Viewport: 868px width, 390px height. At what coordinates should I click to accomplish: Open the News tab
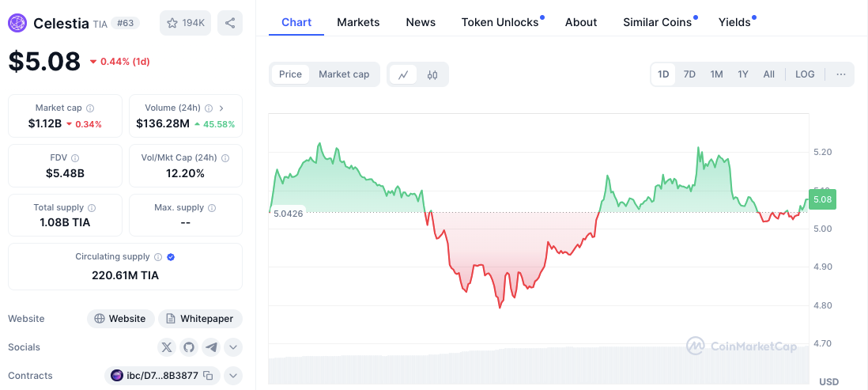tap(421, 22)
